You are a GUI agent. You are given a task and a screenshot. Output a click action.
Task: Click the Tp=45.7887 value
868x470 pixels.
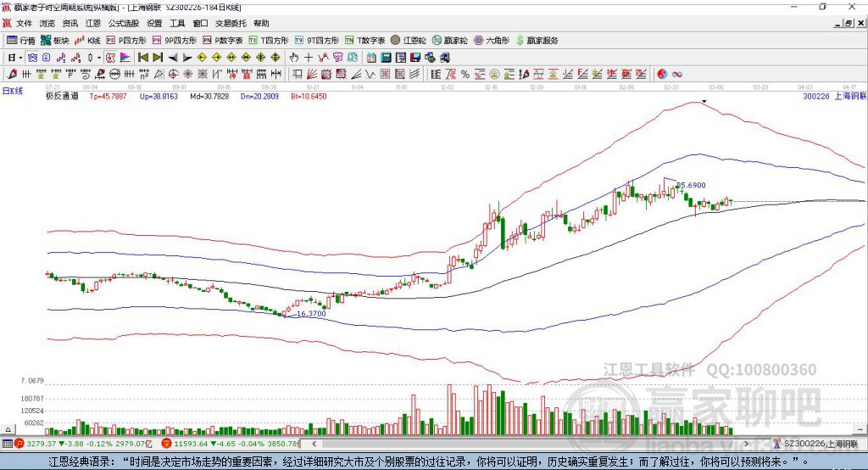tap(108, 96)
